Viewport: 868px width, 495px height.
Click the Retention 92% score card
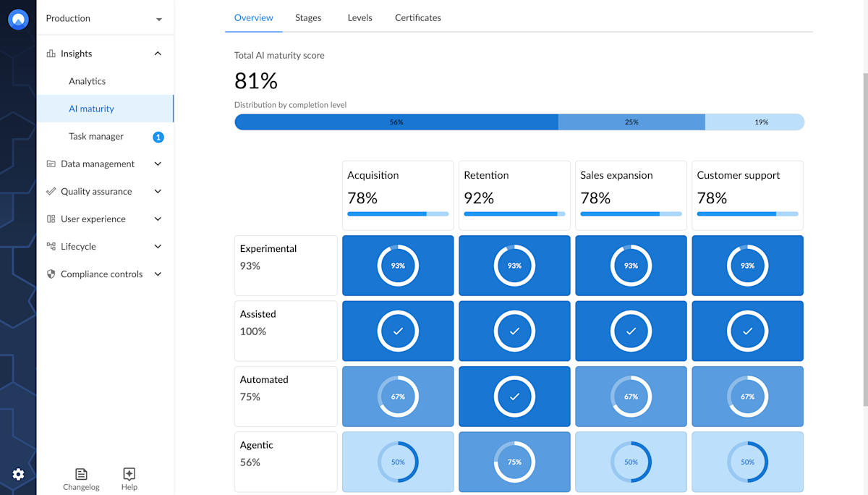[x=514, y=195]
